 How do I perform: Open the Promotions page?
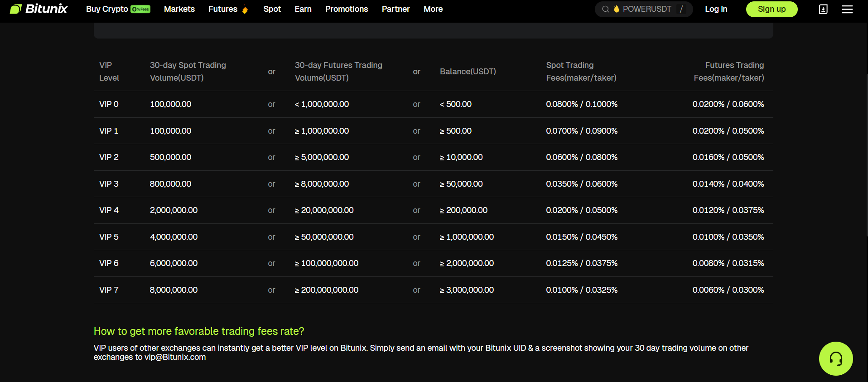pos(347,9)
